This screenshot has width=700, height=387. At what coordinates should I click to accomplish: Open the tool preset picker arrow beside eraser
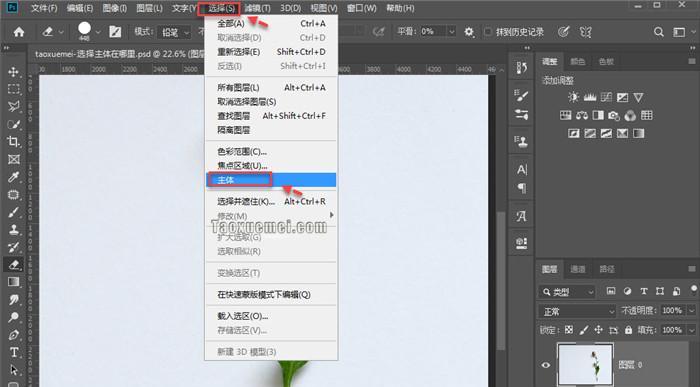61,32
